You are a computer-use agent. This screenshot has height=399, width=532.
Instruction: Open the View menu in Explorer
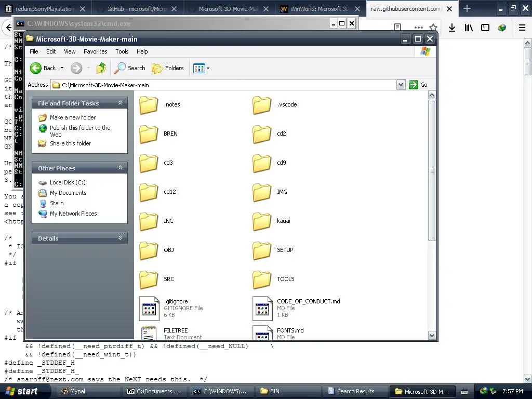(70, 51)
